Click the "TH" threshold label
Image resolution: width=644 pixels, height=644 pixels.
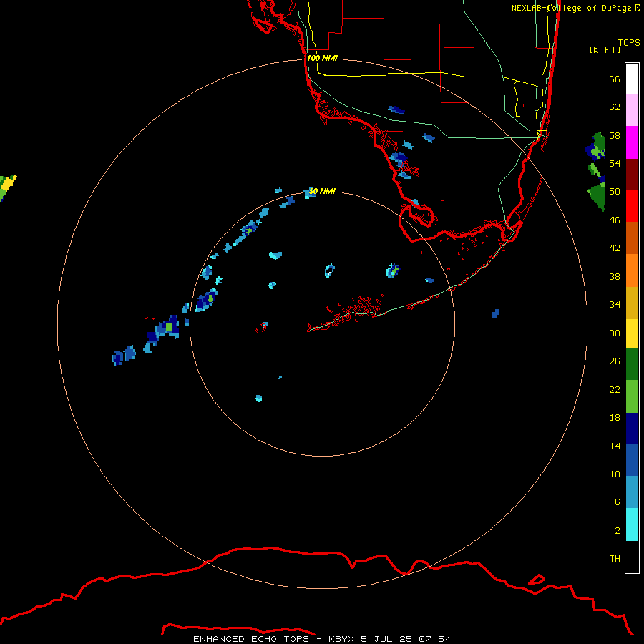pos(615,559)
